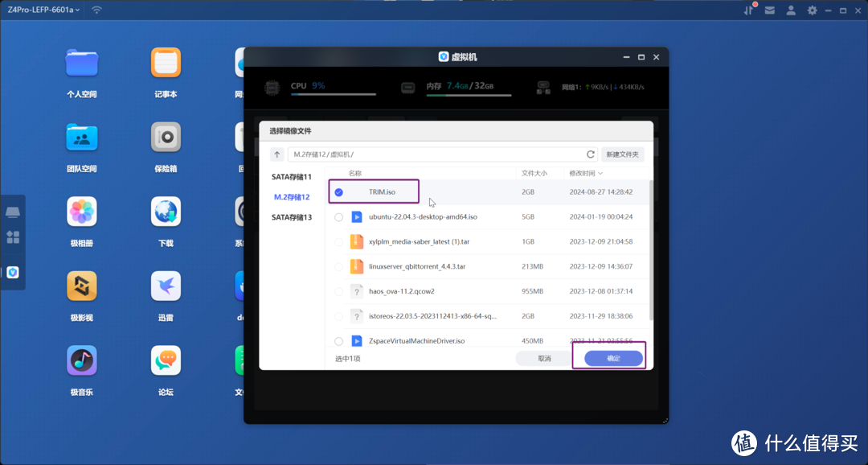Click the refresh icon in path bar
The image size is (868, 465).
(591, 154)
